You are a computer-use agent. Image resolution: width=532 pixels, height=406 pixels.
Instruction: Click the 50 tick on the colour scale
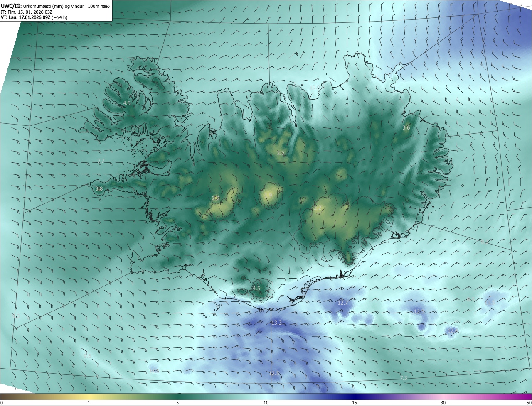tap(529, 403)
